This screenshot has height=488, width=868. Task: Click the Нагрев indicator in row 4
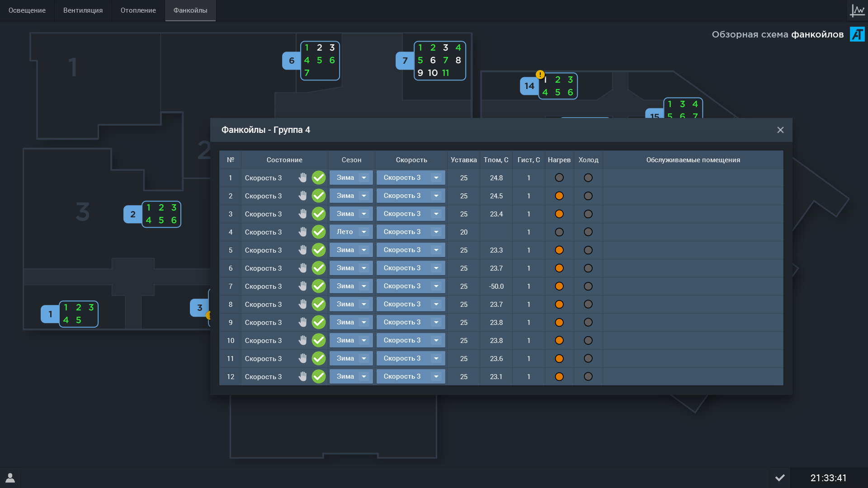559,232
